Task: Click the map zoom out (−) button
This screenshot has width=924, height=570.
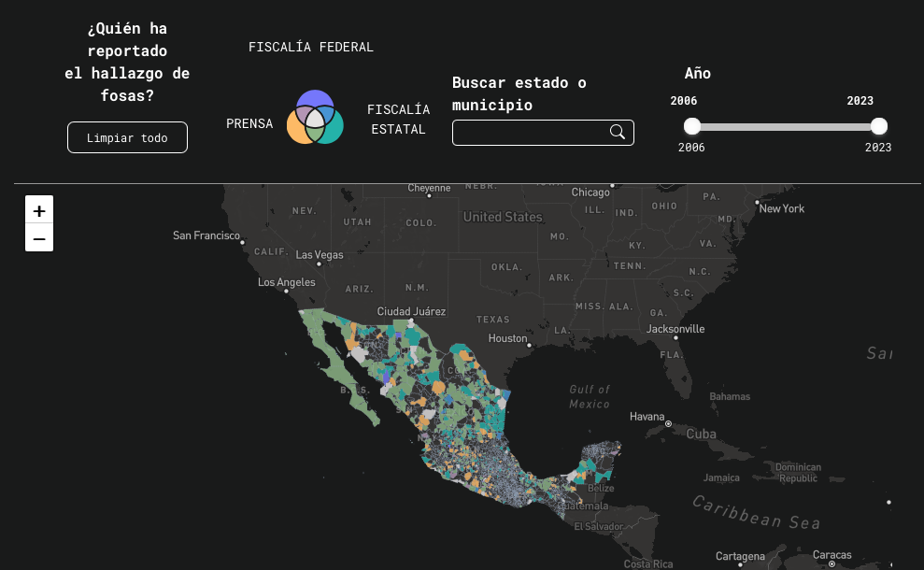Action: point(39,238)
